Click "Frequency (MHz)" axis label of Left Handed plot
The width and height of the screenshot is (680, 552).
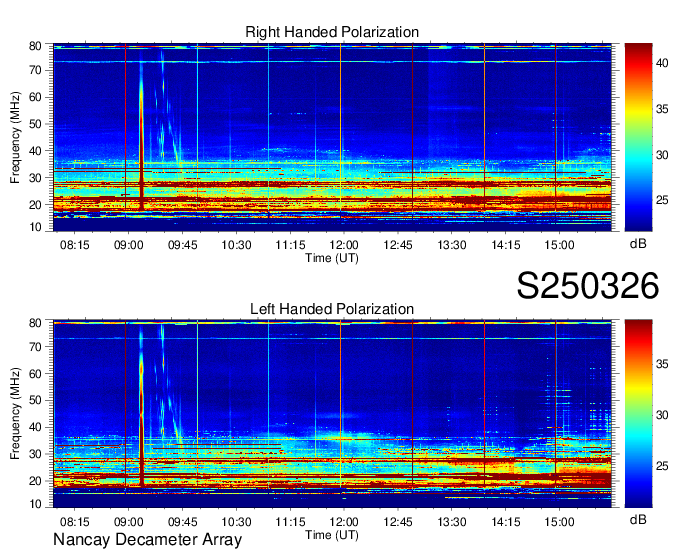[x=15, y=414]
